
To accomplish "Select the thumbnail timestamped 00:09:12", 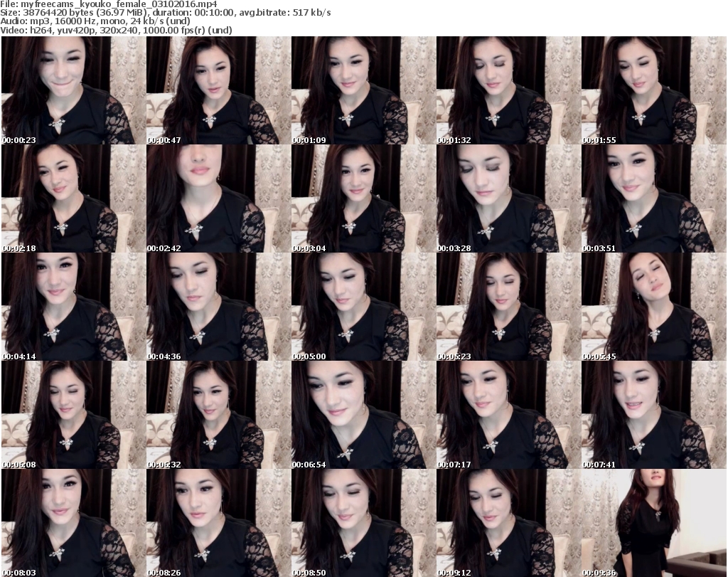I will [x=508, y=523].
